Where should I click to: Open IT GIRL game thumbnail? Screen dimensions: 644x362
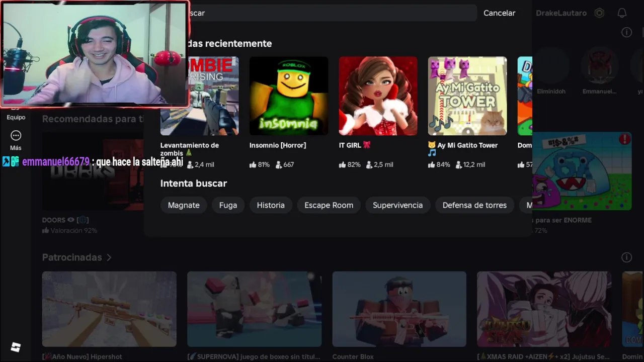tap(378, 96)
